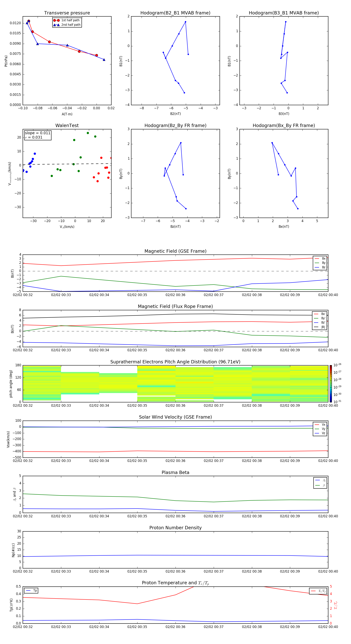Select the "r = 0.031" annotation
The height and width of the screenshot is (644, 351).
click(34, 137)
